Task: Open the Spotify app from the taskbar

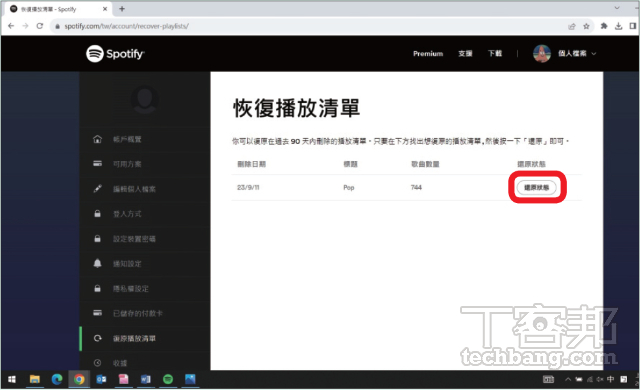Action: point(168,379)
